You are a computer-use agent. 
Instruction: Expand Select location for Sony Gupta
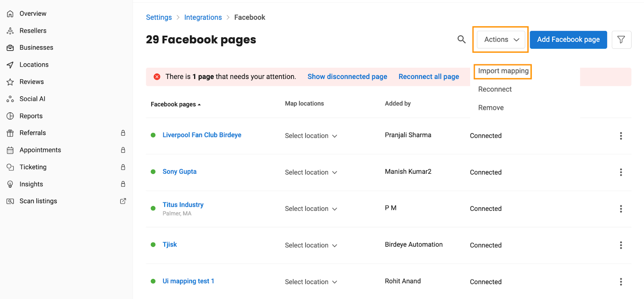coord(311,172)
